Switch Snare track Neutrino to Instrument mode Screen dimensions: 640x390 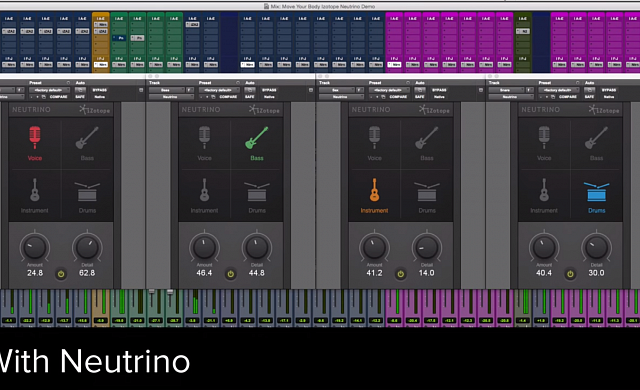(544, 195)
